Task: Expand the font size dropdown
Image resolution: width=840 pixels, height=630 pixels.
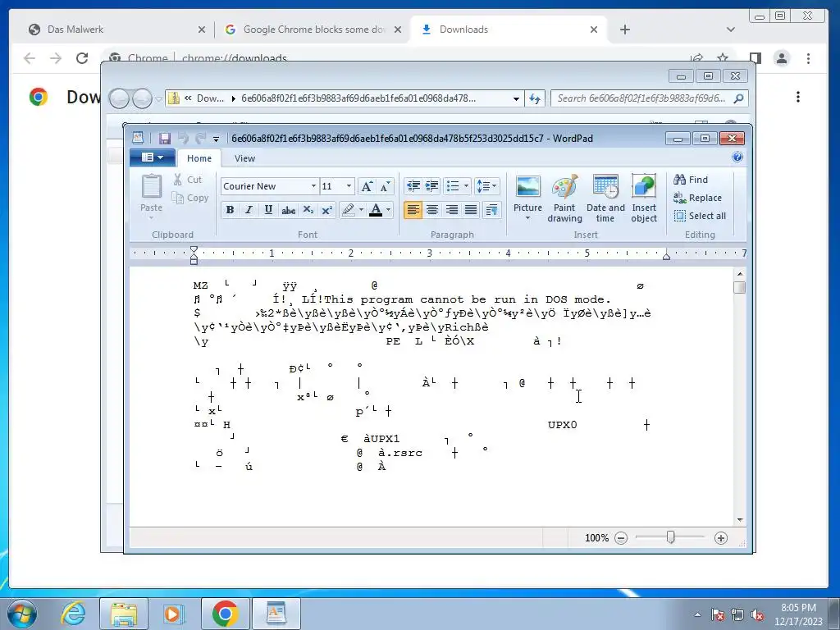Action: tap(349, 186)
